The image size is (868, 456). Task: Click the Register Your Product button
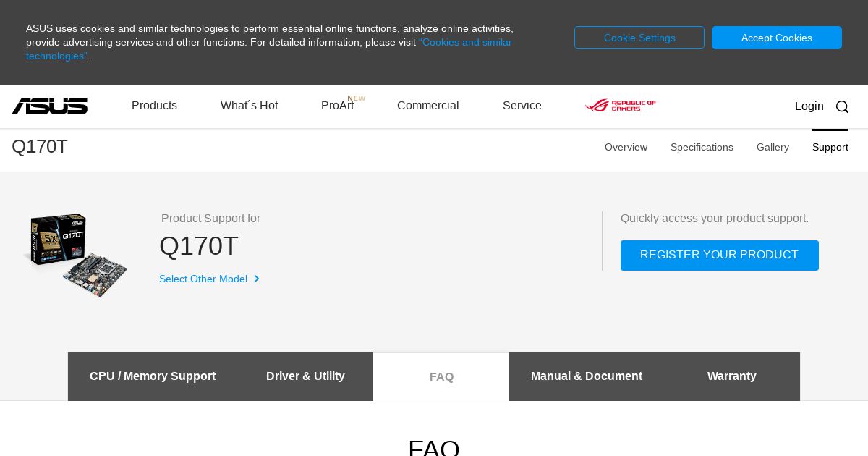coord(720,256)
